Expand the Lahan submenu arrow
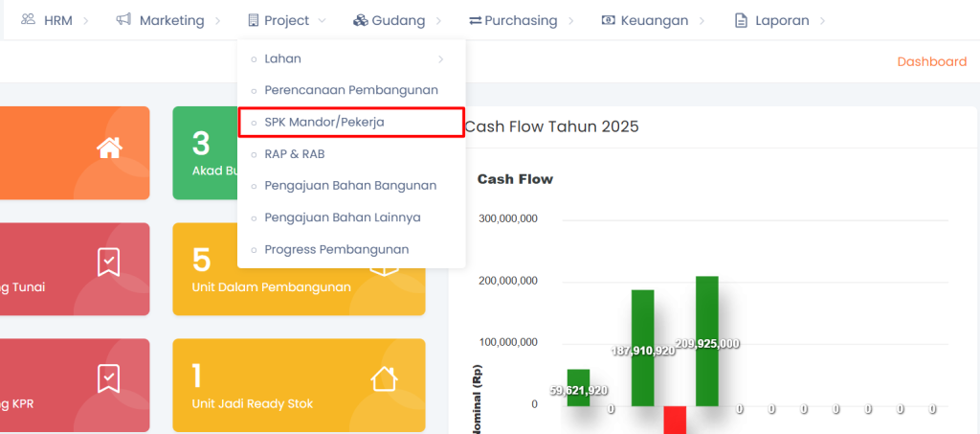Viewport: 980px width, 434px height. 440,59
